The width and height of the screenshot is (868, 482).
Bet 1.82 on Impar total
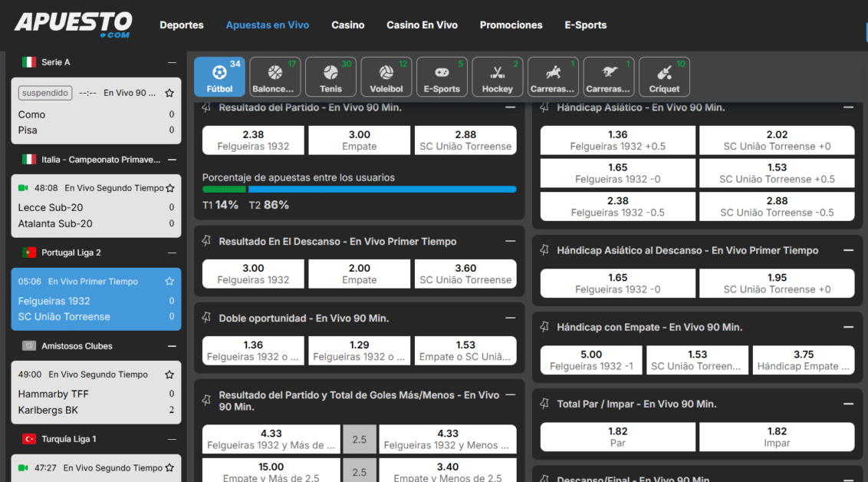pyautogui.click(x=777, y=437)
